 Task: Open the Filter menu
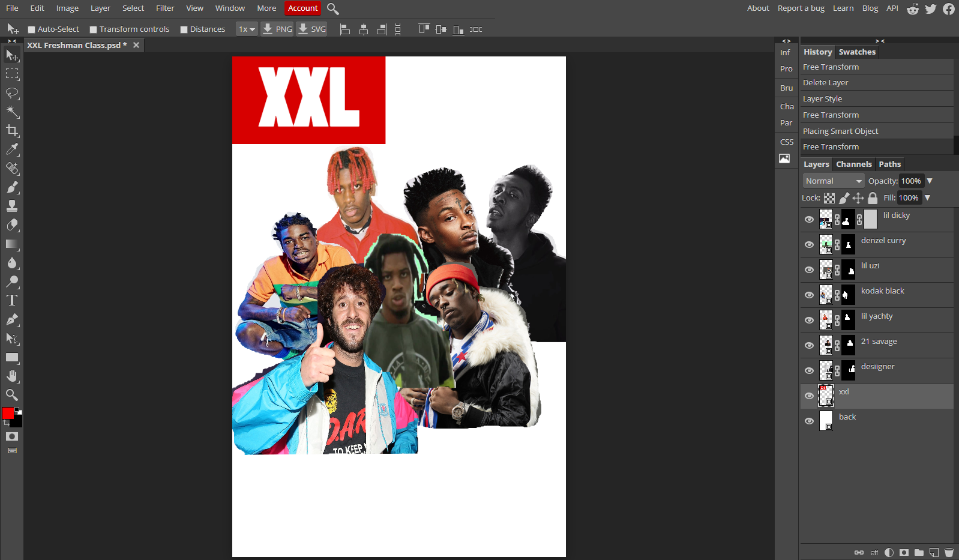(165, 8)
